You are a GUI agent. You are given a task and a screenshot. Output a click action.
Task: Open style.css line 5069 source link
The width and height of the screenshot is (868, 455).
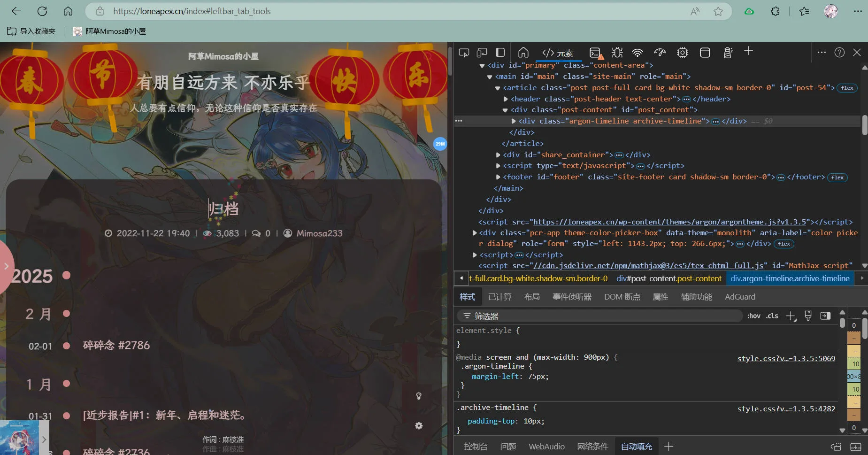786,358
